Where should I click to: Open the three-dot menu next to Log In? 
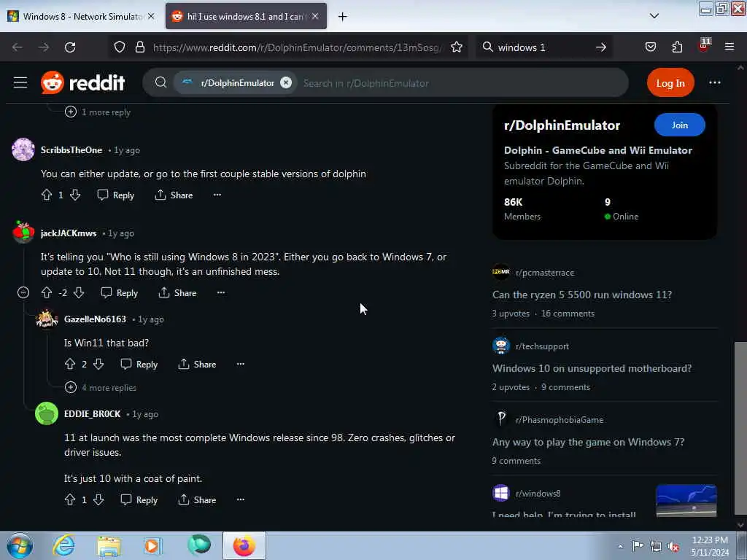[715, 82]
